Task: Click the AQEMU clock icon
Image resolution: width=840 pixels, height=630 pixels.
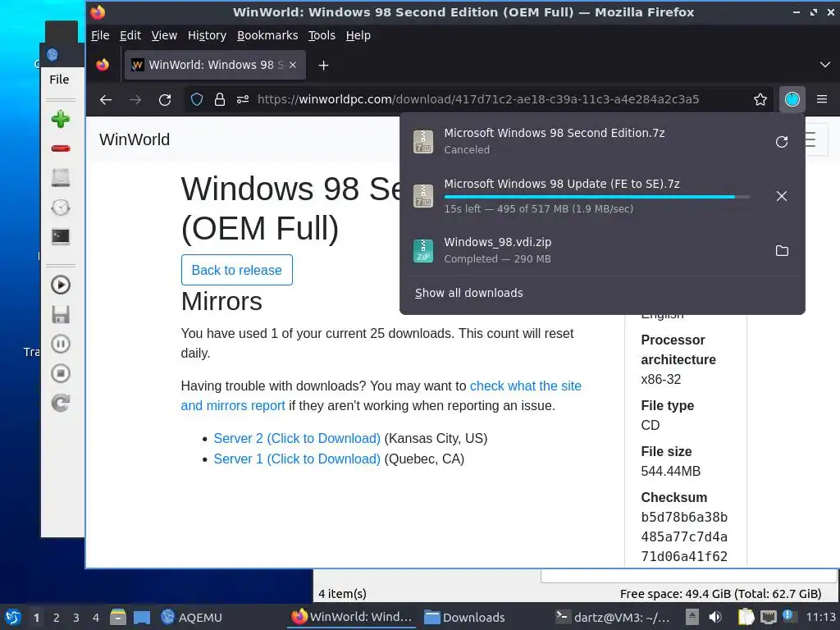Action: pyautogui.click(x=61, y=208)
